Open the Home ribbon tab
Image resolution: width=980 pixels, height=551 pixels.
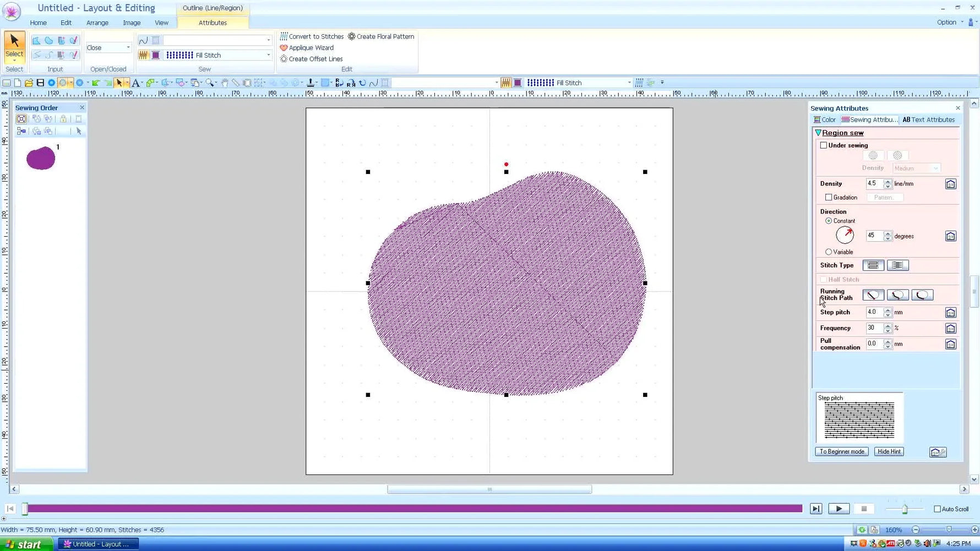[x=38, y=23]
